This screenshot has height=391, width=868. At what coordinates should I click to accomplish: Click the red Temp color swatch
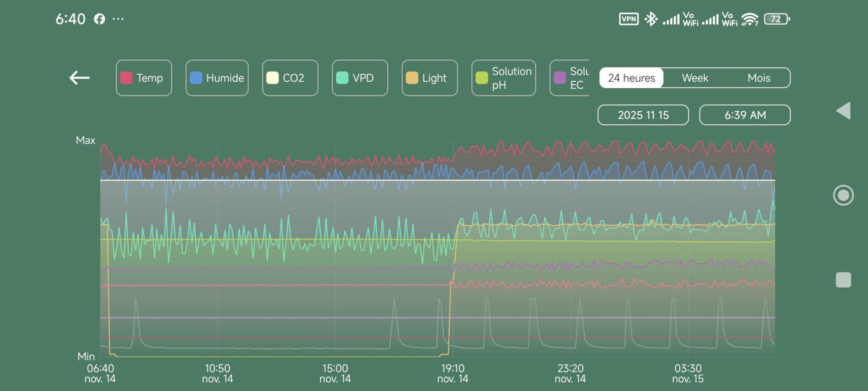pos(126,78)
